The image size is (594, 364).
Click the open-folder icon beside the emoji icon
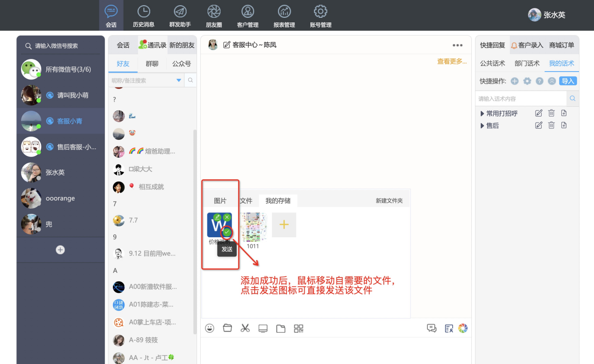tap(227, 328)
